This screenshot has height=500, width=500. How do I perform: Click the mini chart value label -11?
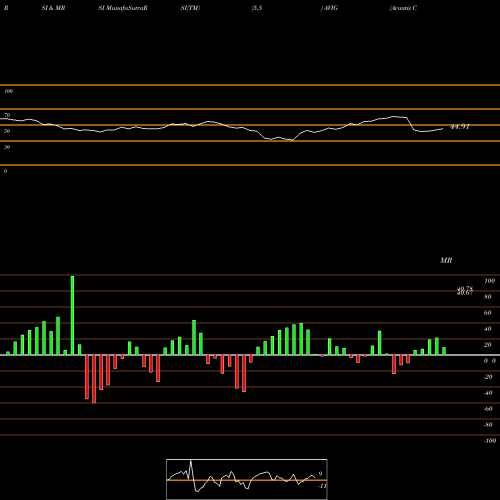[x=322, y=486]
